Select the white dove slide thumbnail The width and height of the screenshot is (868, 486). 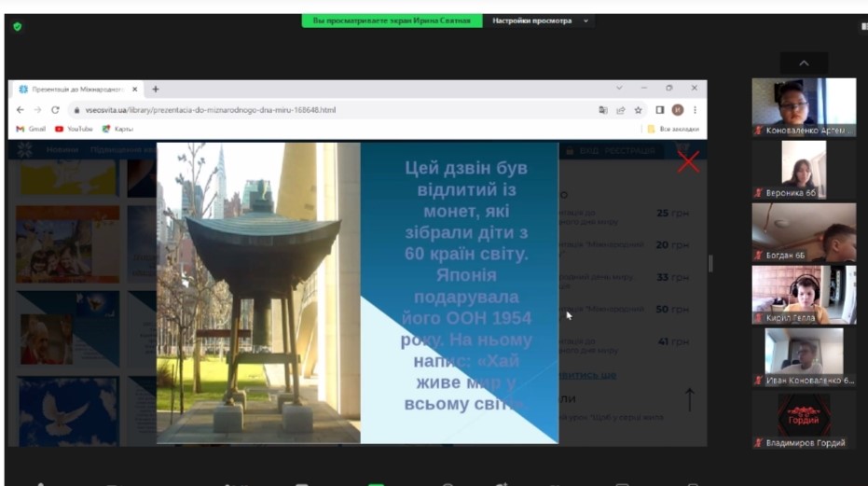click(x=68, y=411)
